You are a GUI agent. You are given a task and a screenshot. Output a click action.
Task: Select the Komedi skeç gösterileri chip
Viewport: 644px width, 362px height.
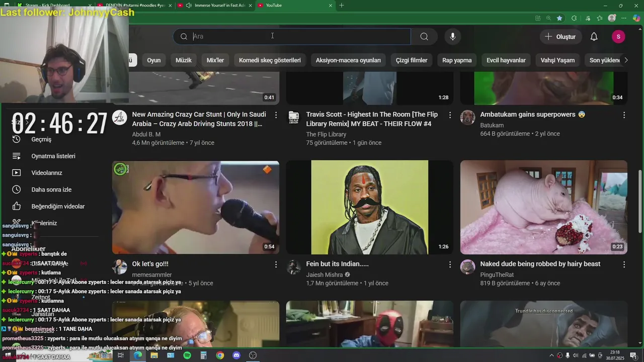click(x=270, y=60)
